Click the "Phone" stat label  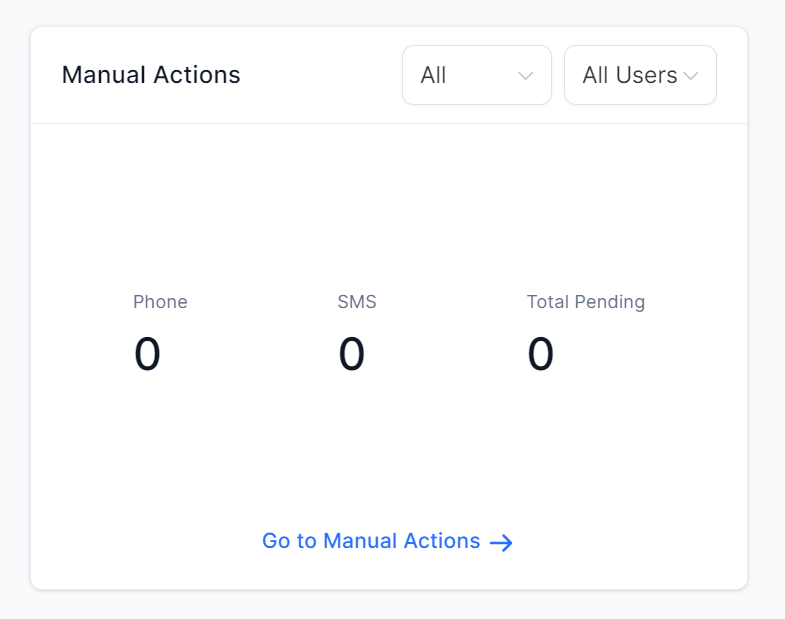pos(160,302)
